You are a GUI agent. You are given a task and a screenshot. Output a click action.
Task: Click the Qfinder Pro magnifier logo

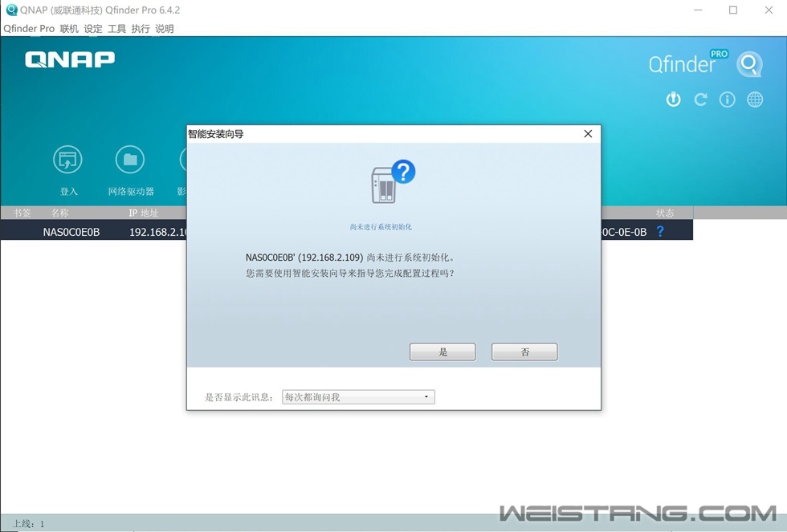coord(749,64)
